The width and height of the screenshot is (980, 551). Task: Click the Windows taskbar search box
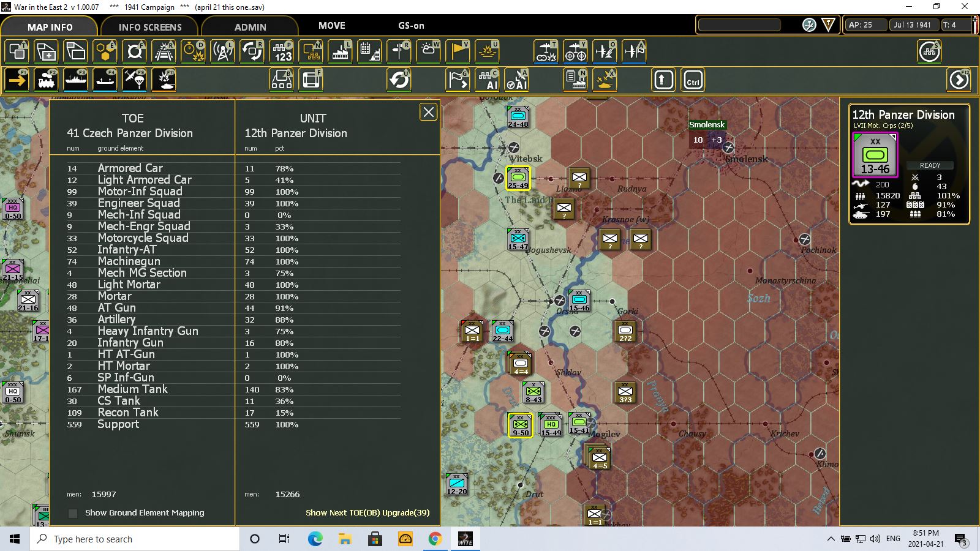pyautogui.click(x=134, y=539)
